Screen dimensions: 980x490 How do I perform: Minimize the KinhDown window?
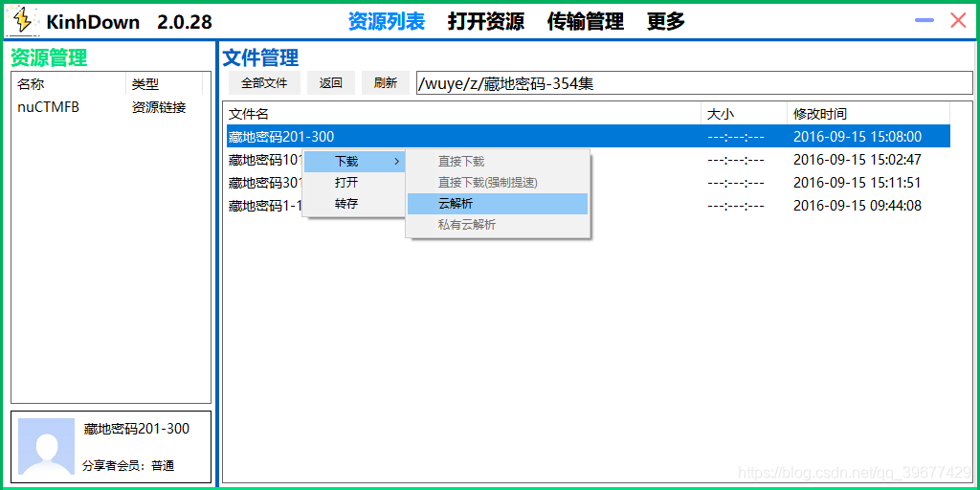click(x=924, y=21)
